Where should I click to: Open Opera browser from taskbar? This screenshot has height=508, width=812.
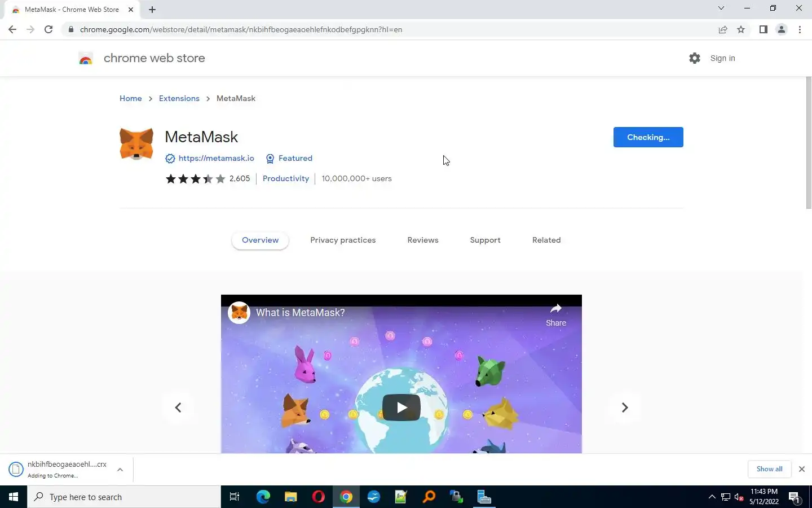(x=318, y=497)
